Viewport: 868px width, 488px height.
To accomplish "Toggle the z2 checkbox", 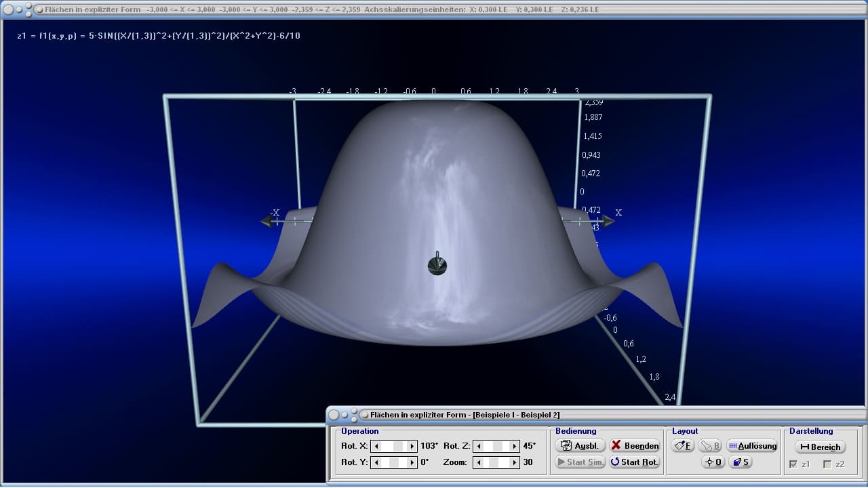I will (x=827, y=464).
